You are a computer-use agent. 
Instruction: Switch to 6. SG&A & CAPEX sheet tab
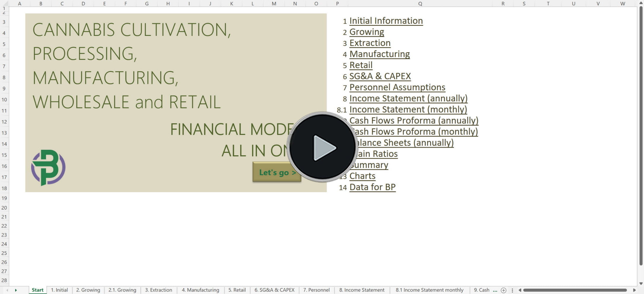point(274,290)
